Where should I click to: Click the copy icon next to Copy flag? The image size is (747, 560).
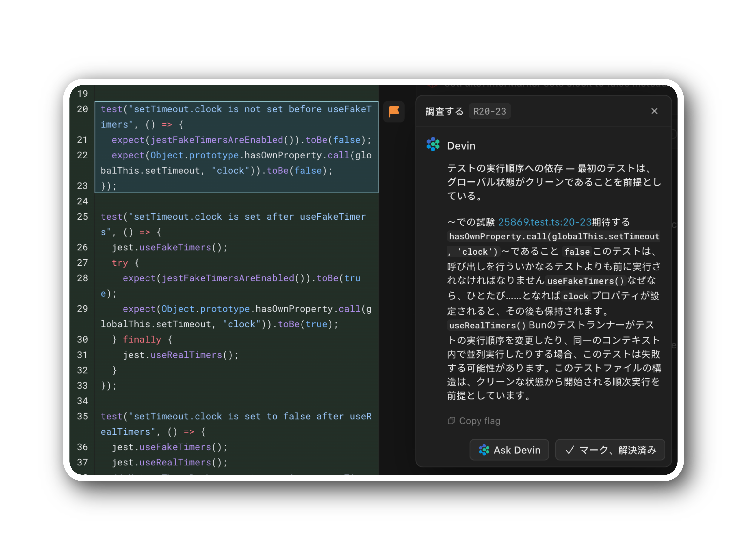coord(451,421)
